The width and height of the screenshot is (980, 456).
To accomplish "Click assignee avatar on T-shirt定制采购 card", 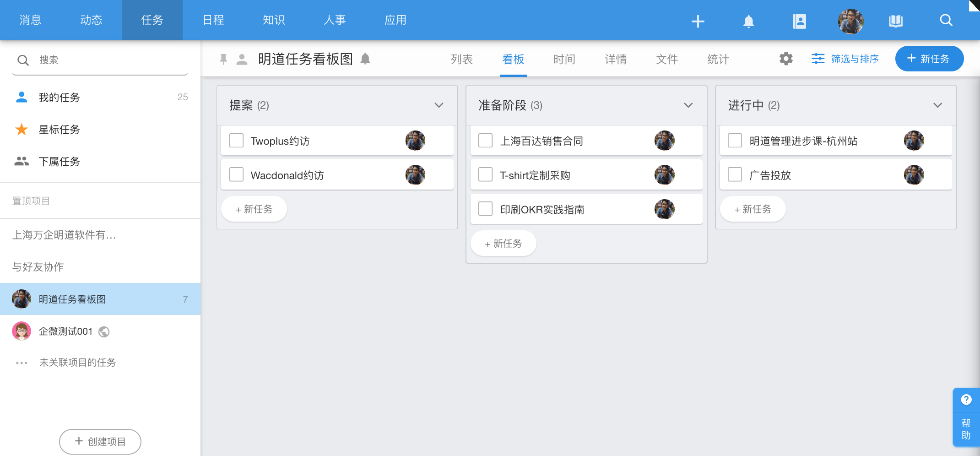I will [x=665, y=175].
